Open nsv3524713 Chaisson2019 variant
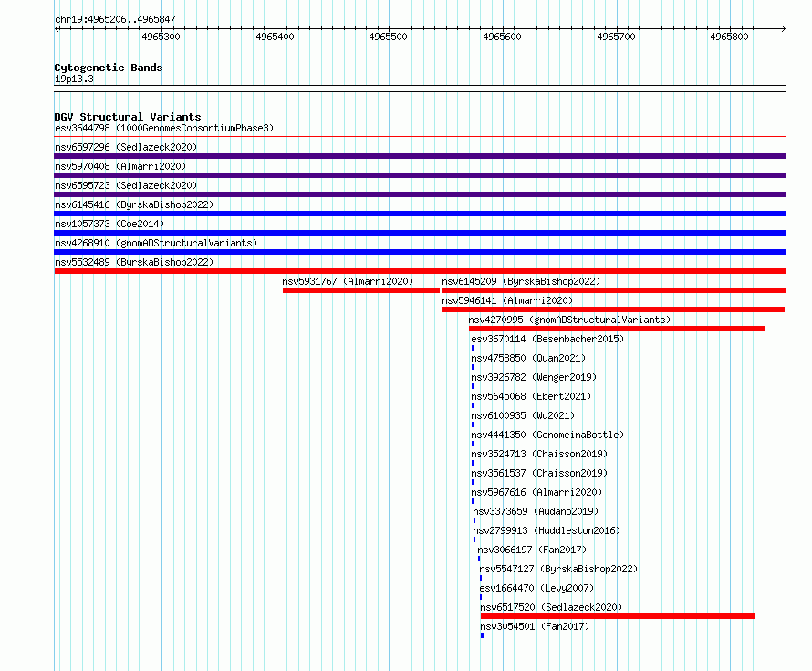This screenshot has width=812, height=671. tap(539, 454)
